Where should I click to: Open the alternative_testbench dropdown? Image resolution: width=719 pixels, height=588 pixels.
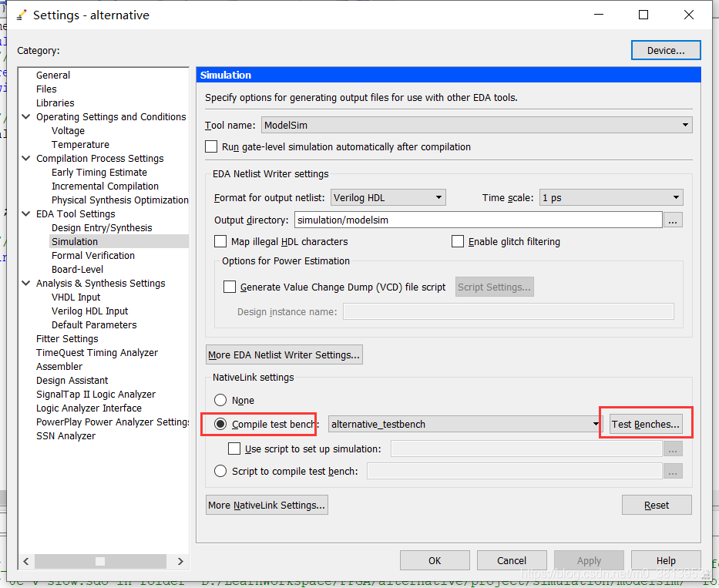(x=465, y=424)
